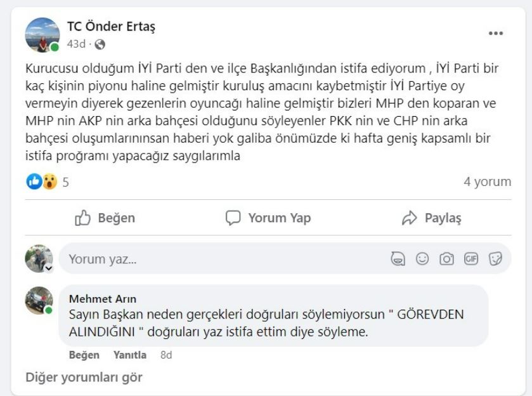This screenshot has width=532, height=396.
Task: Open the emoji picker in comment box
Action: pyautogui.click(x=422, y=259)
